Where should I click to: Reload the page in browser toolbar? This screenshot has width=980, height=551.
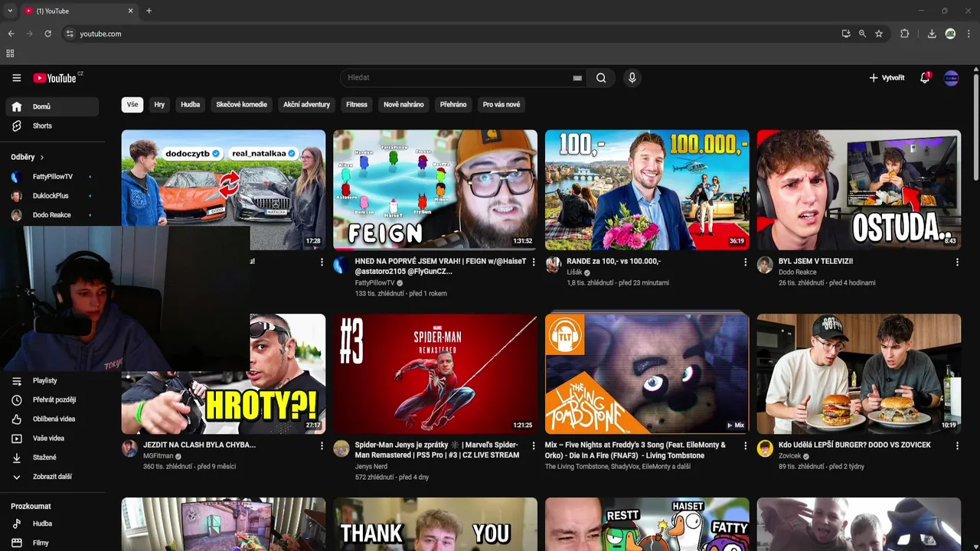(x=47, y=34)
